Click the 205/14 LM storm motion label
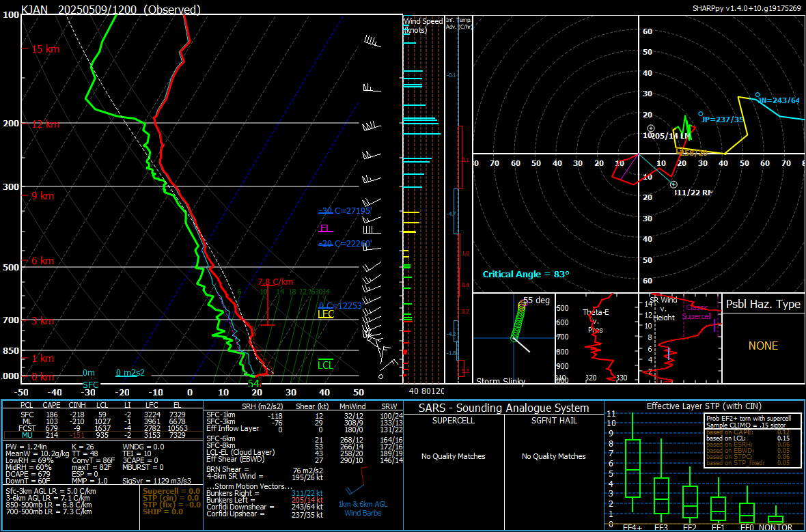 [671, 136]
